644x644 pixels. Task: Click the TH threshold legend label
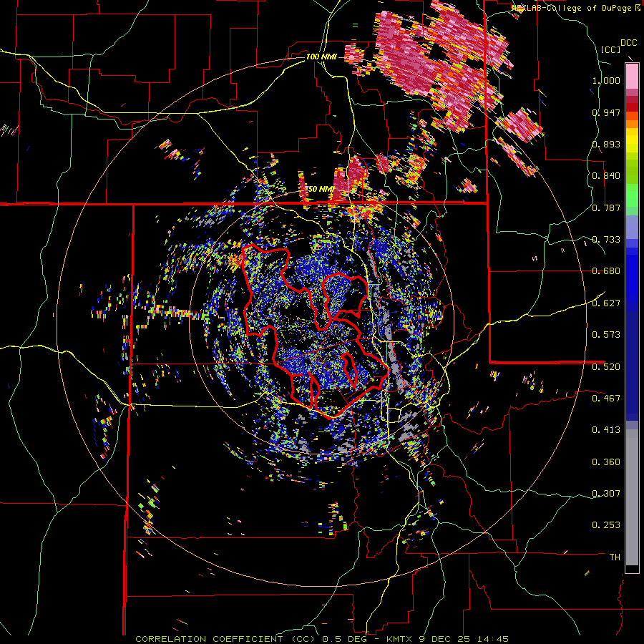tap(615, 557)
